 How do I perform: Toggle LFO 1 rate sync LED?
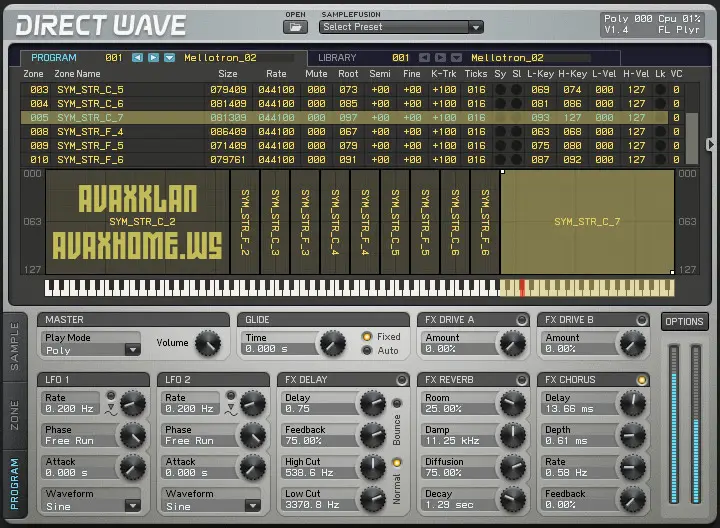(x=111, y=395)
